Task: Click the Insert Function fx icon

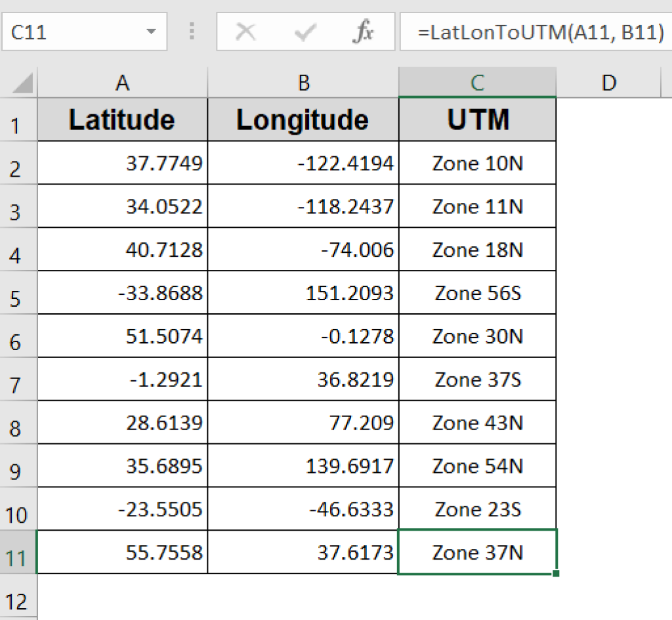Action: [x=366, y=31]
